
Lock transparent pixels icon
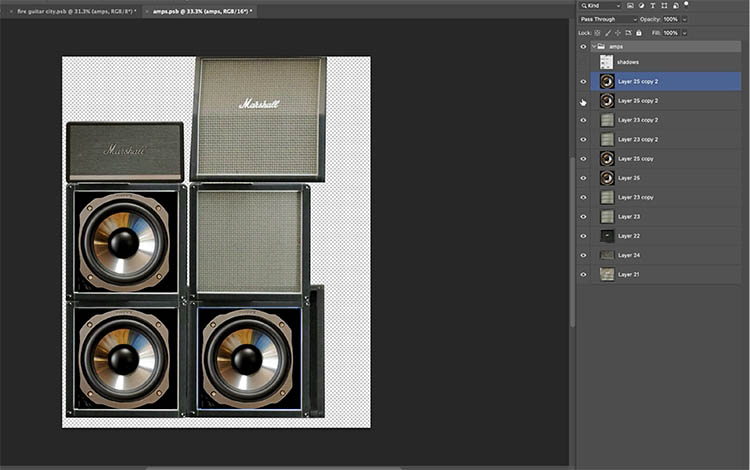coord(597,33)
